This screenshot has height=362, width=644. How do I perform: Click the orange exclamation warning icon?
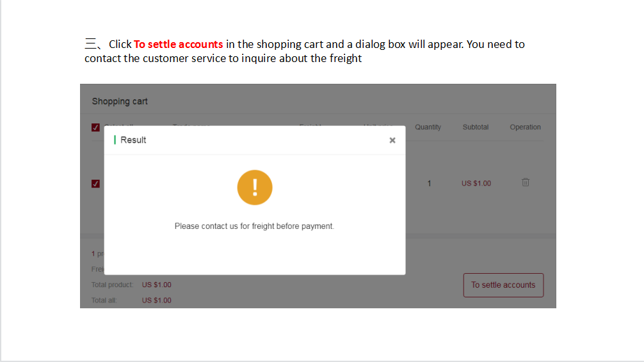(x=255, y=187)
